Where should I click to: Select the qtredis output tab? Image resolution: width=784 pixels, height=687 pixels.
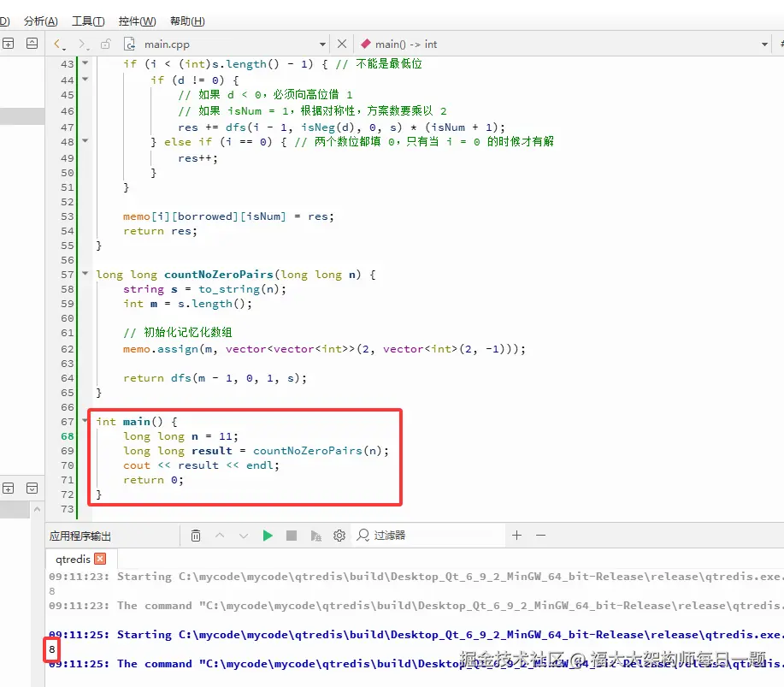coord(73,559)
